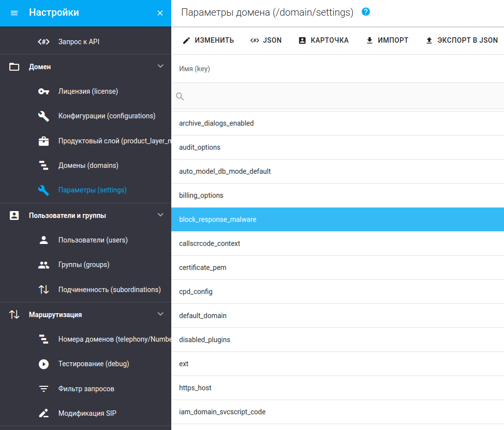Viewport: 504px width, 430px height.
Task: Collapse the Маршрутизация section chevron
Action: (160, 314)
